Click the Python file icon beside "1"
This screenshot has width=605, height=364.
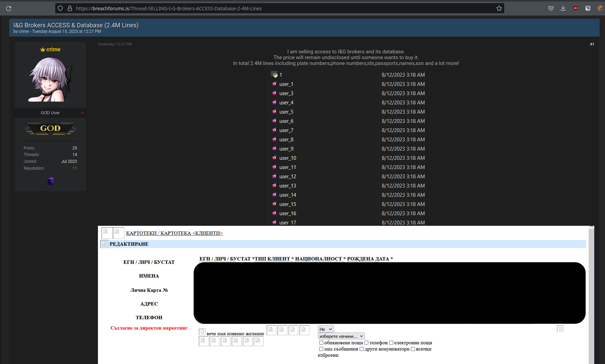point(274,75)
